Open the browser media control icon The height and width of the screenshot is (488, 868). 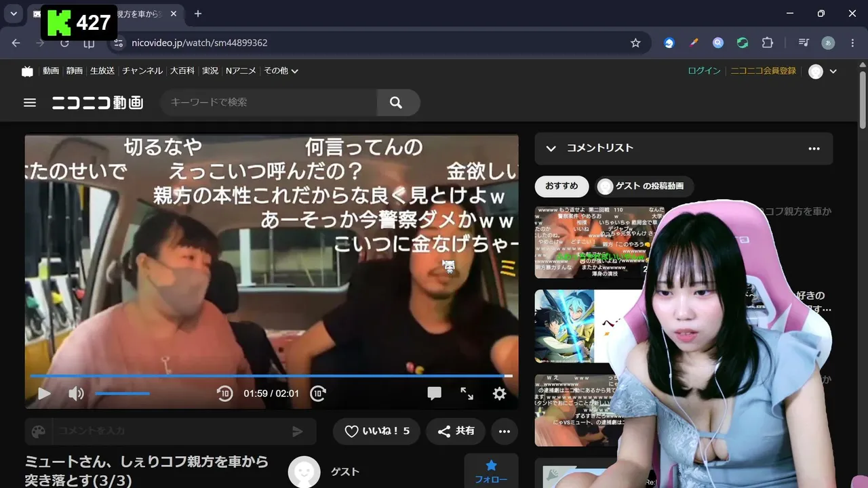[x=804, y=43]
